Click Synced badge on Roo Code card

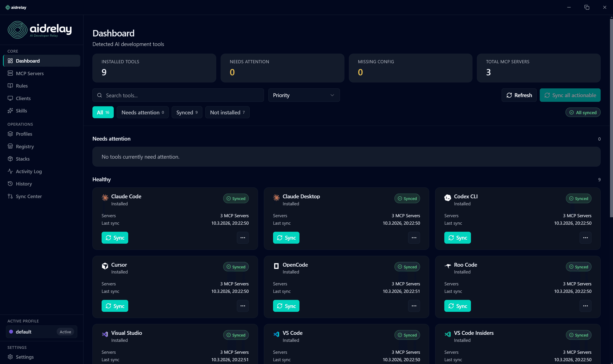coord(578,267)
